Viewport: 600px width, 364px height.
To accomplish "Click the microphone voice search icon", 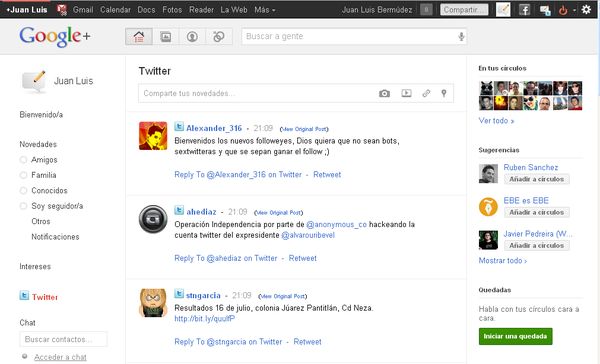I will pos(461,37).
